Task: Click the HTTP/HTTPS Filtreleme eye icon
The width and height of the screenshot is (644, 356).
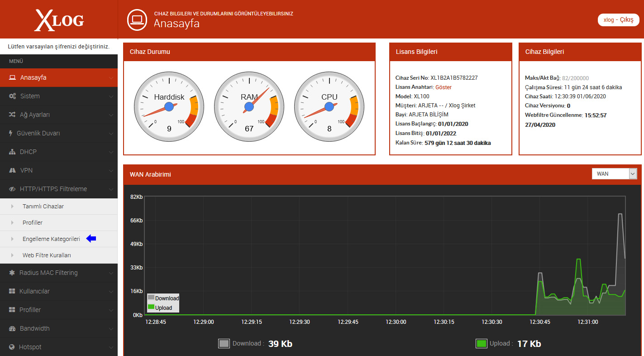Action: tap(13, 189)
